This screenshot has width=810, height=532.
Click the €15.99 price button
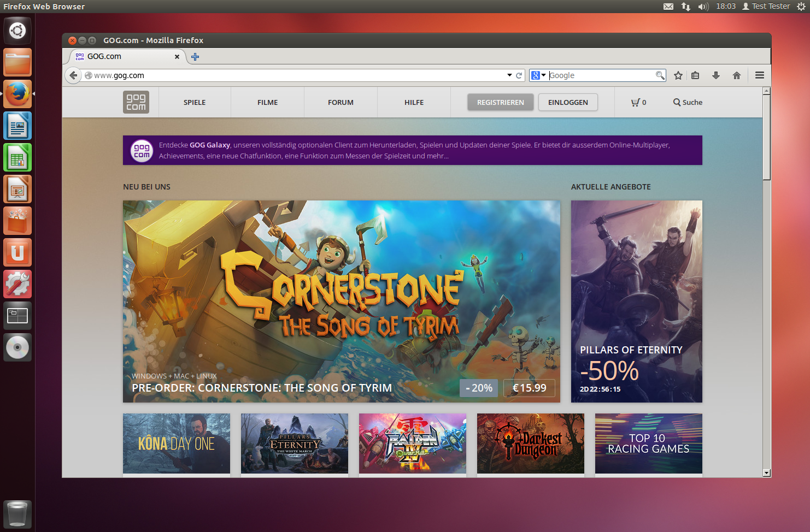tap(529, 388)
